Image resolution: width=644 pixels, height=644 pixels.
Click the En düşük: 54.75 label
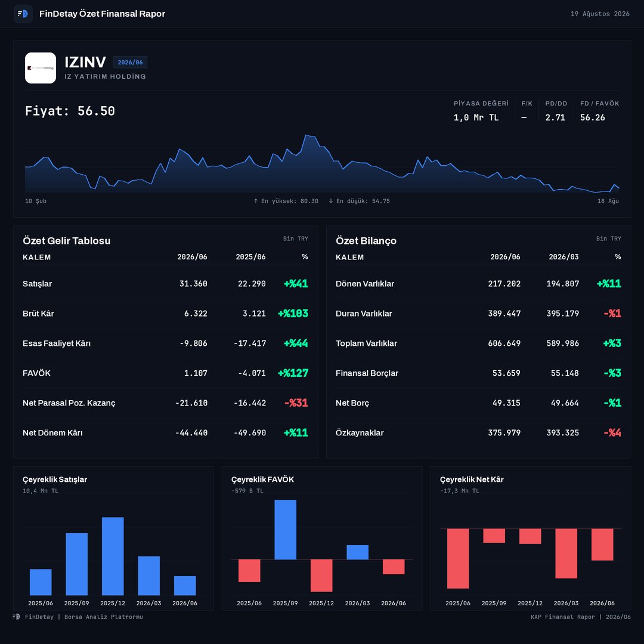click(x=359, y=201)
